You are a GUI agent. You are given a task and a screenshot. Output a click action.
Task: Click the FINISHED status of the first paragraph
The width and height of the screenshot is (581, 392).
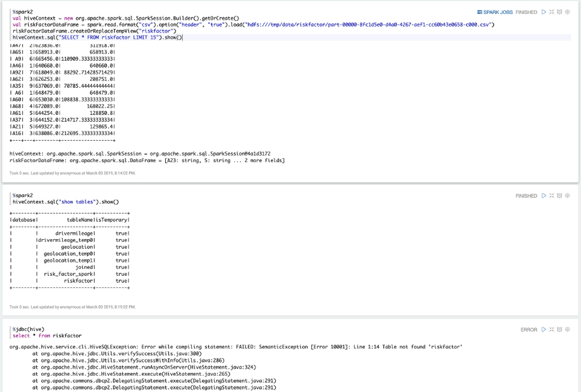[526, 11]
